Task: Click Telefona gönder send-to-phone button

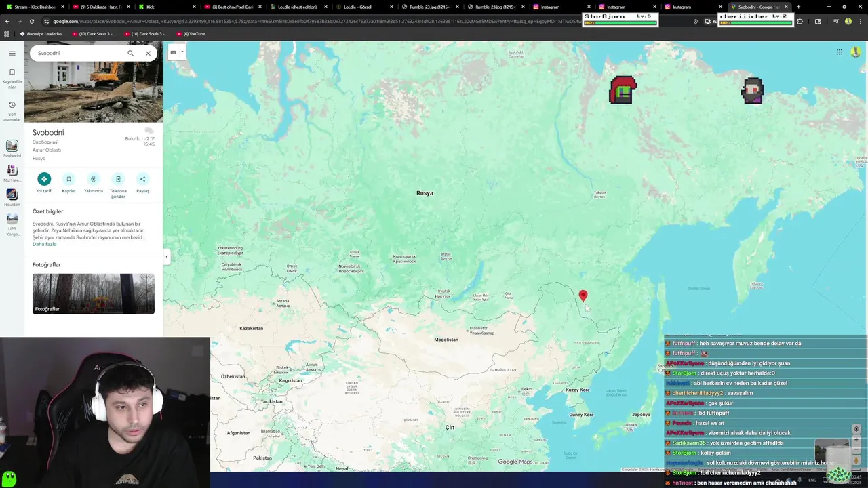Action: [x=118, y=185]
